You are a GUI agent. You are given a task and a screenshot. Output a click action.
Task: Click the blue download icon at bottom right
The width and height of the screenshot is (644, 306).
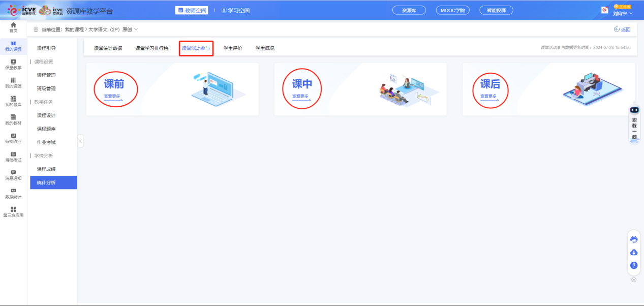pyautogui.click(x=633, y=252)
